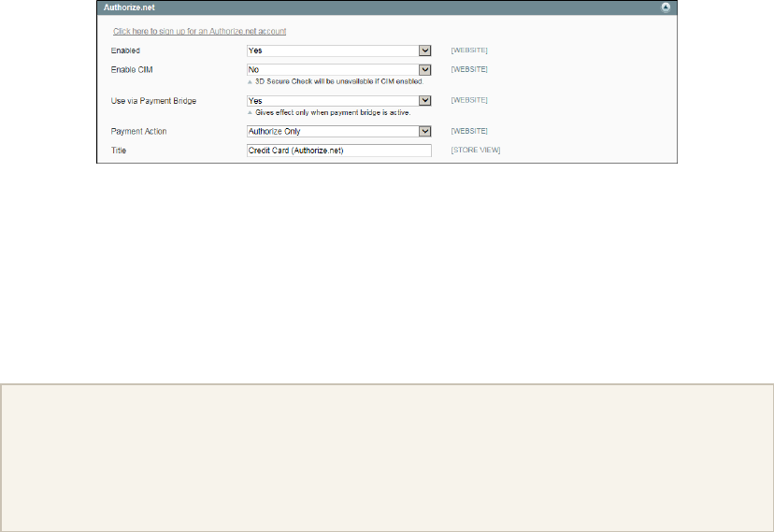Click [WEBSITE] scope next to Enabled

tap(469, 50)
